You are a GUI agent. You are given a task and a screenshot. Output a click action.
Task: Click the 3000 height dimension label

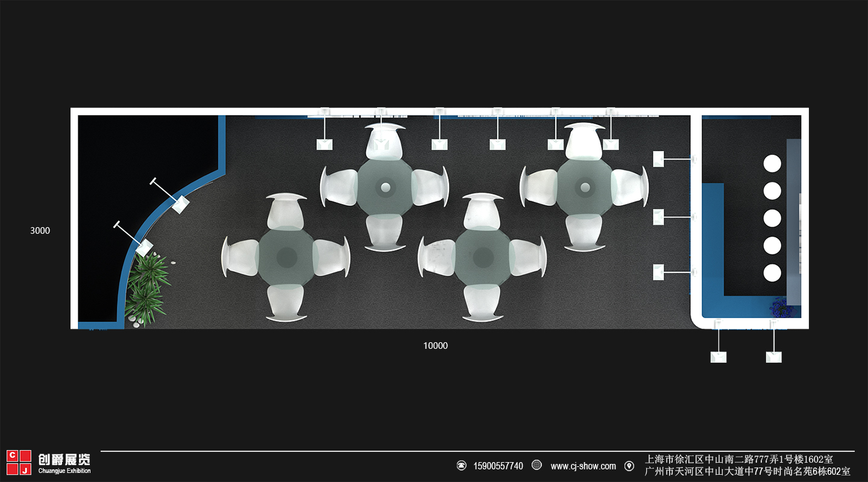point(40,231)
